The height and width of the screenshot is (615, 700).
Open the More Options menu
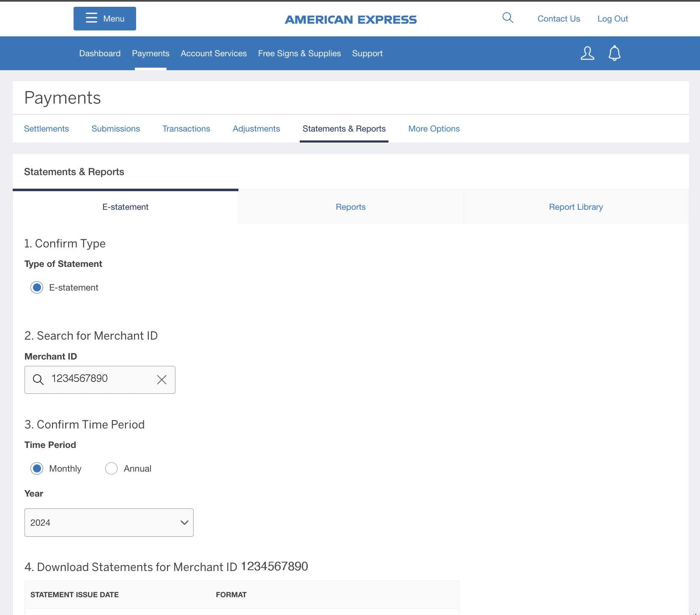click(434, 129)
